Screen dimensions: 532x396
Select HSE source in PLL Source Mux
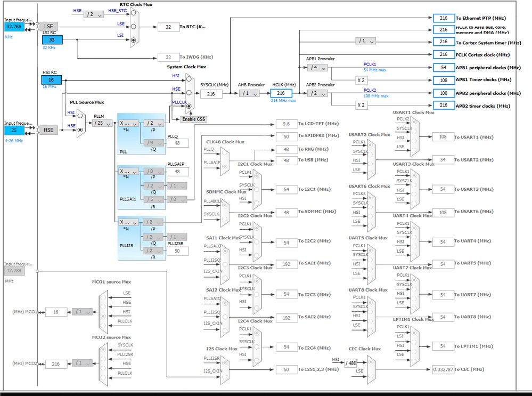[x=80, y=130]
